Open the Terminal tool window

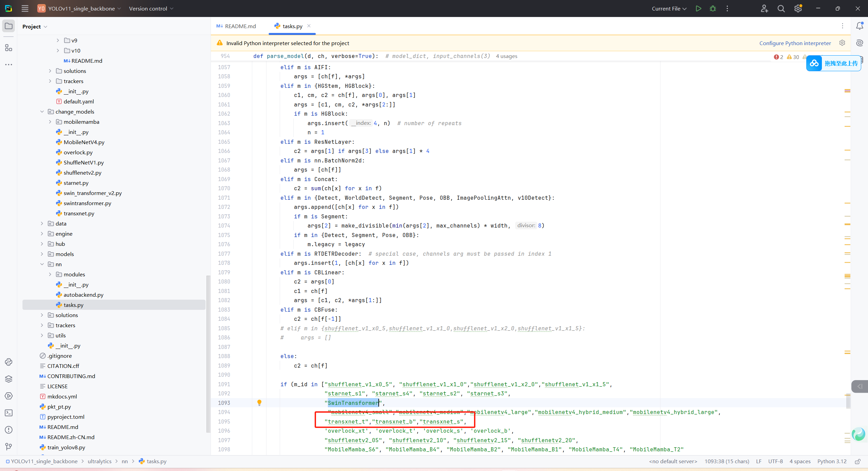coord(8,413)
